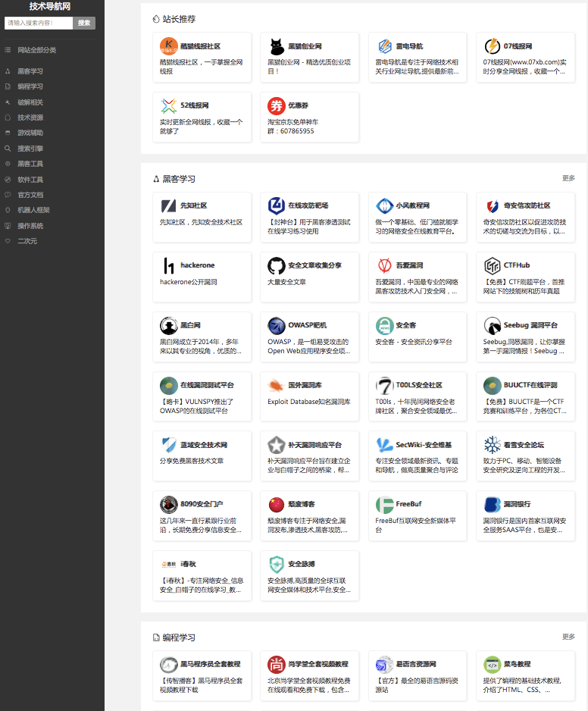Select 技术资源 in the sidebar
The width and height of the screenshot is (588, 711).
tap(30, 117)
